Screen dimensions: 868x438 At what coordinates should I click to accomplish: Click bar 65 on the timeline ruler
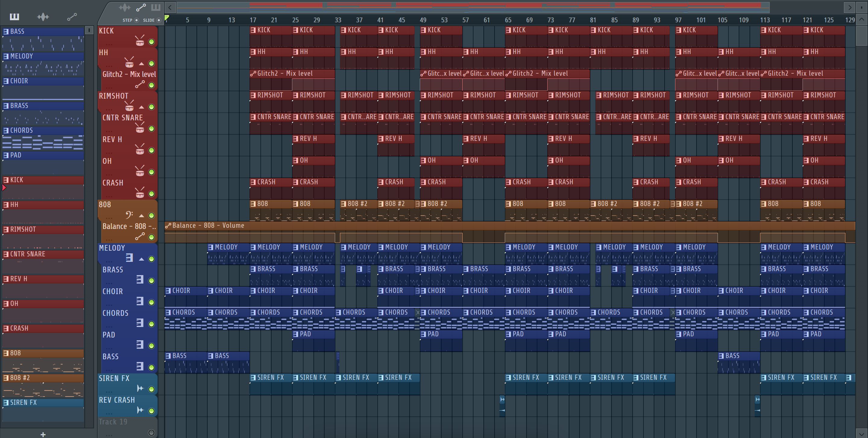tap(508, 20)
